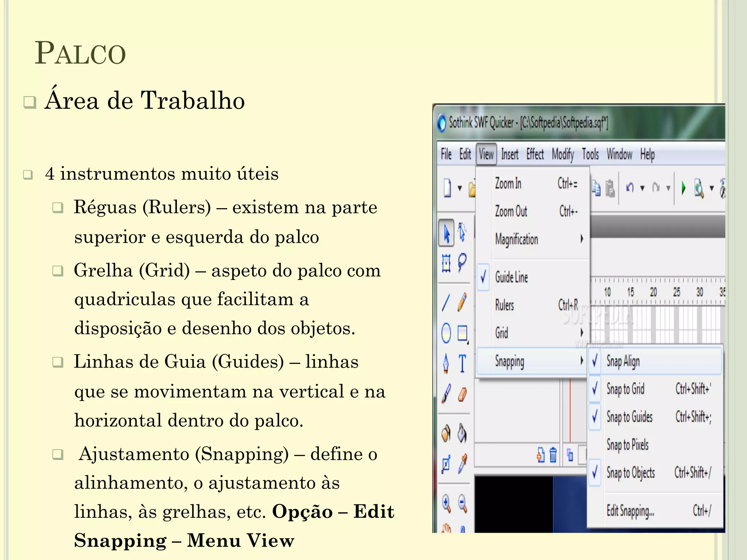Open the Help menu
This screenshot has width=747, height=560.
pos(647,154)
